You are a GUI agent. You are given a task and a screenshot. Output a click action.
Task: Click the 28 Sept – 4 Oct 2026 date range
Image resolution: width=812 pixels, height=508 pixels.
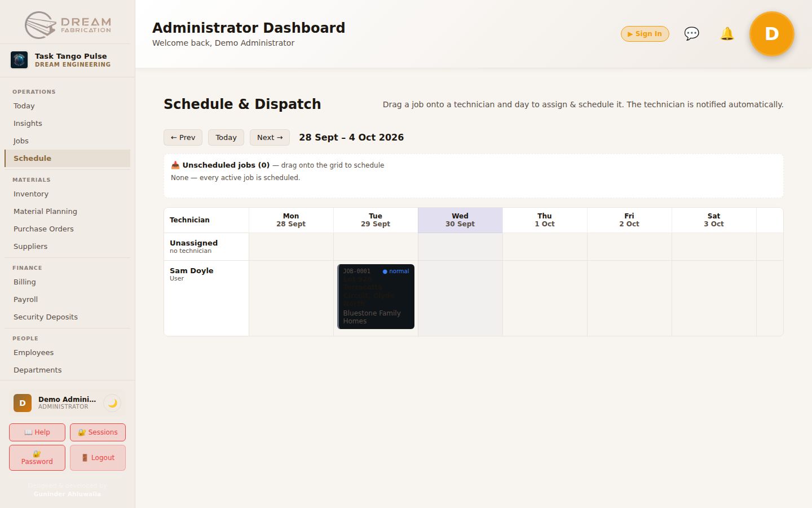click(x=351, y=137)
